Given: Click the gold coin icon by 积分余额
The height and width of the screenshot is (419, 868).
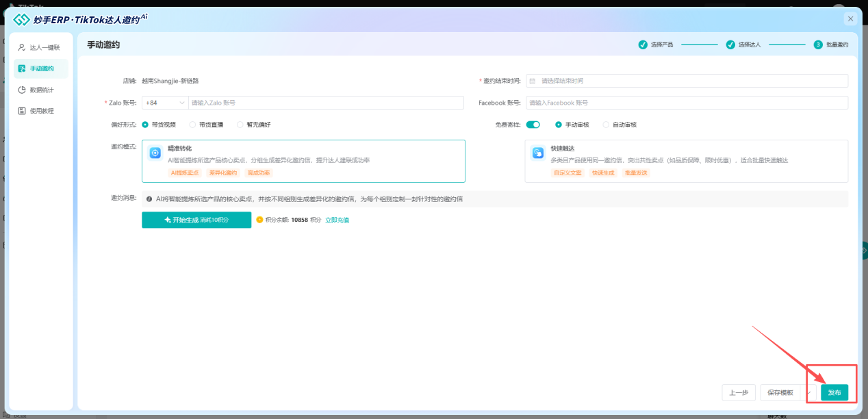Looking at the screenshot, I should coord(259,220).
